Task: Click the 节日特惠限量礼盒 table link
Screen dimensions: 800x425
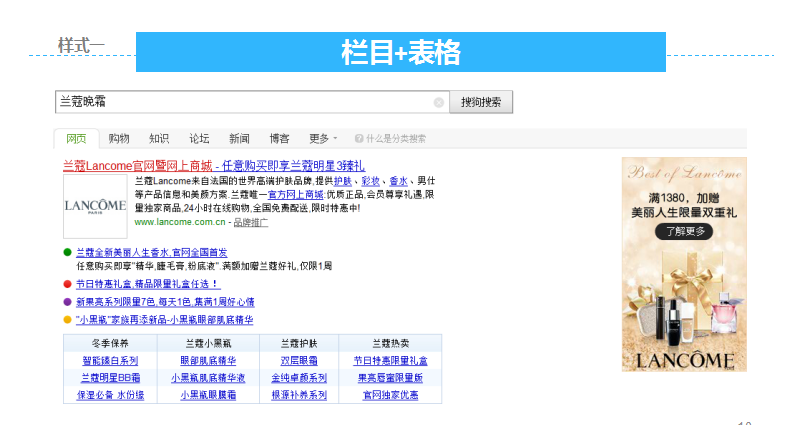Action: pyautogui.click(x=390, y=361)
